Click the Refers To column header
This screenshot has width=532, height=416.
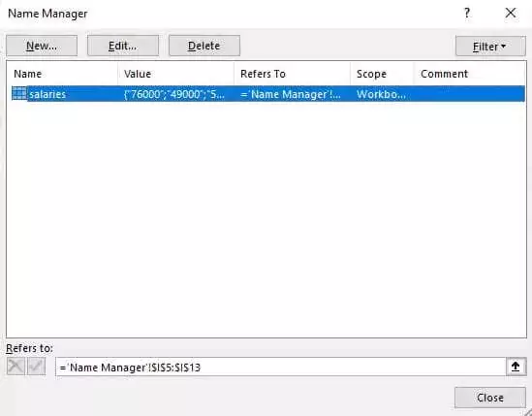263,74
